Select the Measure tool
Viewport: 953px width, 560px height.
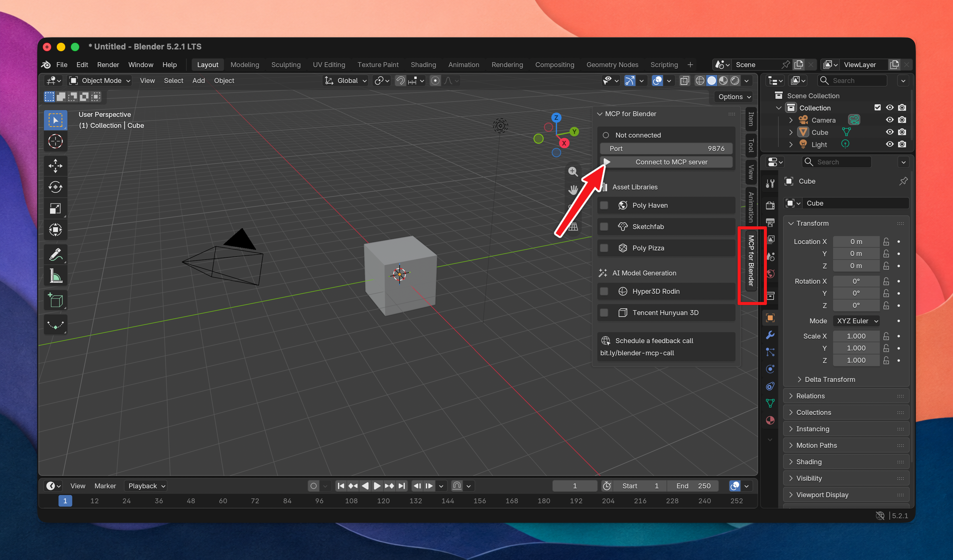coord(56,276)
